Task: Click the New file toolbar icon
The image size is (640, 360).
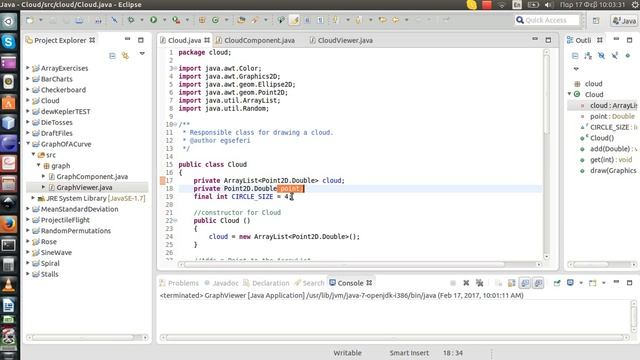Action: [x=30, y=20]
